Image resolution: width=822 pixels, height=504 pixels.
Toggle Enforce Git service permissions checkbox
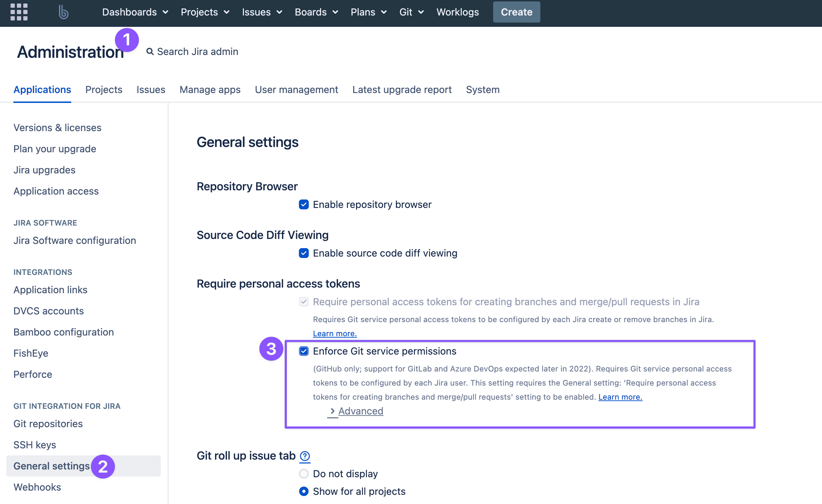(304, 351)
